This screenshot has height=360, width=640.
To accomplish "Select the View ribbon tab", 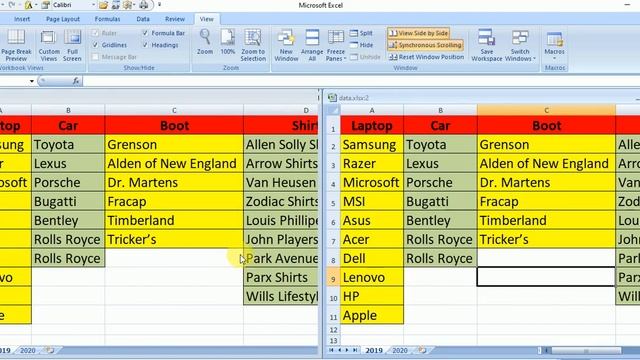I will (207, 19).
